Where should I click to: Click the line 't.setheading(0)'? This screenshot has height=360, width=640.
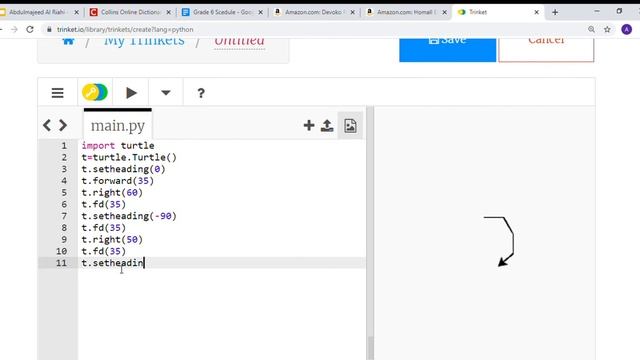pyautogui.click(x=123, y=169)
